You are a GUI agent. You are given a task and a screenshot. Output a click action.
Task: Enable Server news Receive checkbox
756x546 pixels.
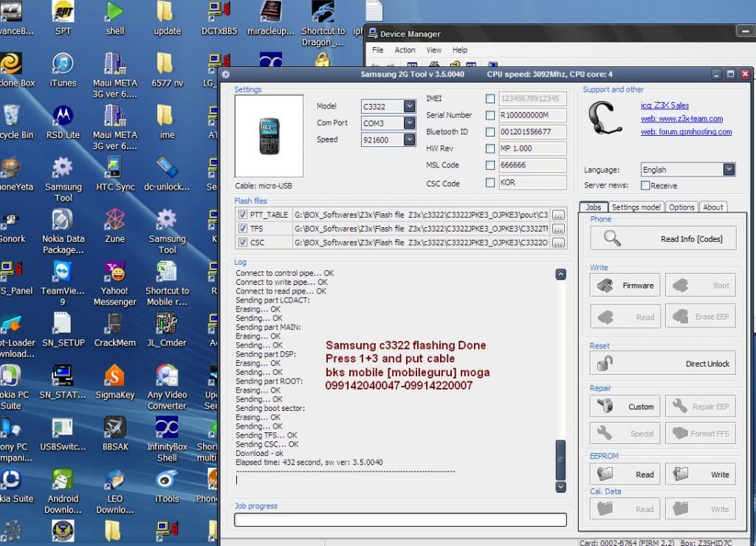[x=645, y=185]
